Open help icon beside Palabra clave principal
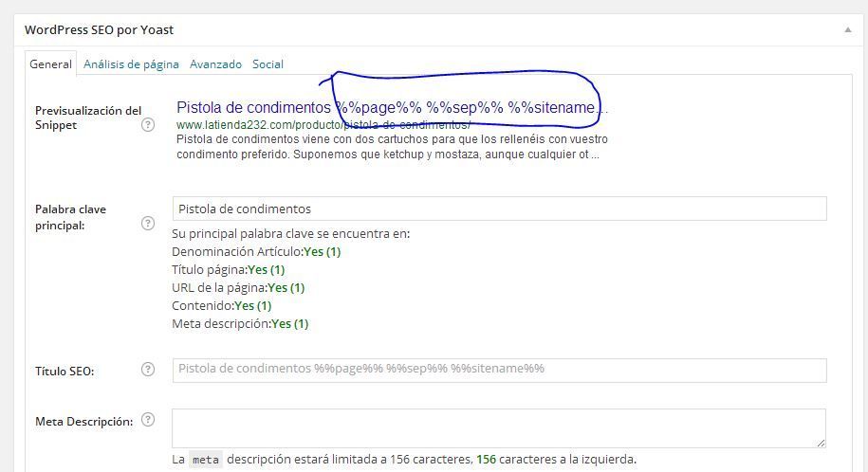 point(148,223)
